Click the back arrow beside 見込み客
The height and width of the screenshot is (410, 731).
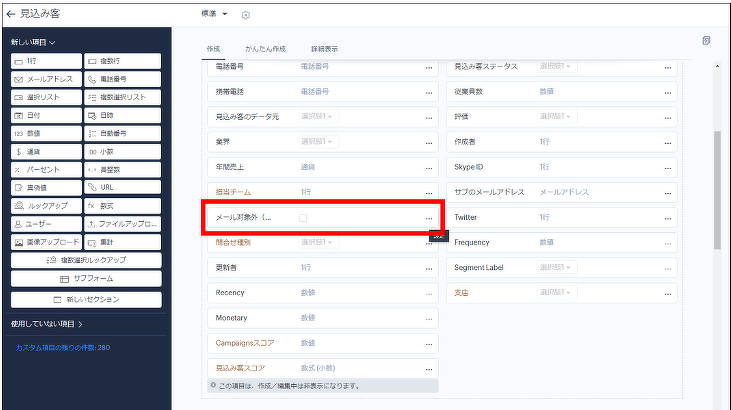point(11,14)
